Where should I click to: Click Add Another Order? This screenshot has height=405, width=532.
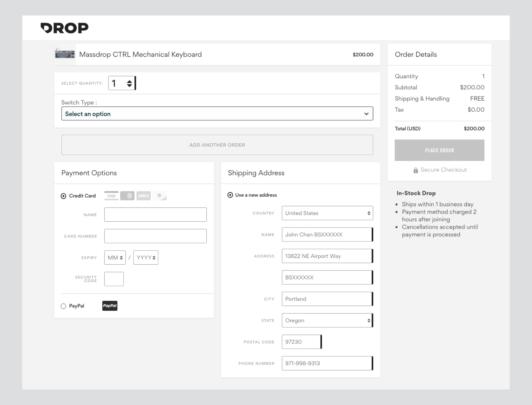pos(217,145)
